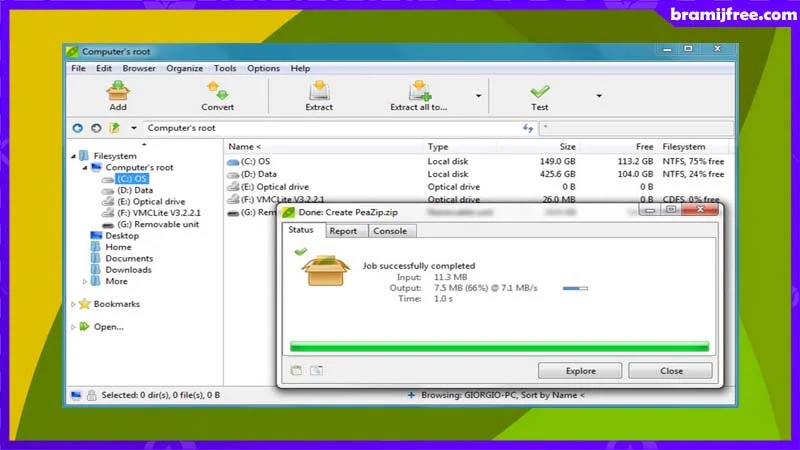Screen dimensions: 800x450
Task: Open the navigation history dropdown arrow
Action: (134, 128)
